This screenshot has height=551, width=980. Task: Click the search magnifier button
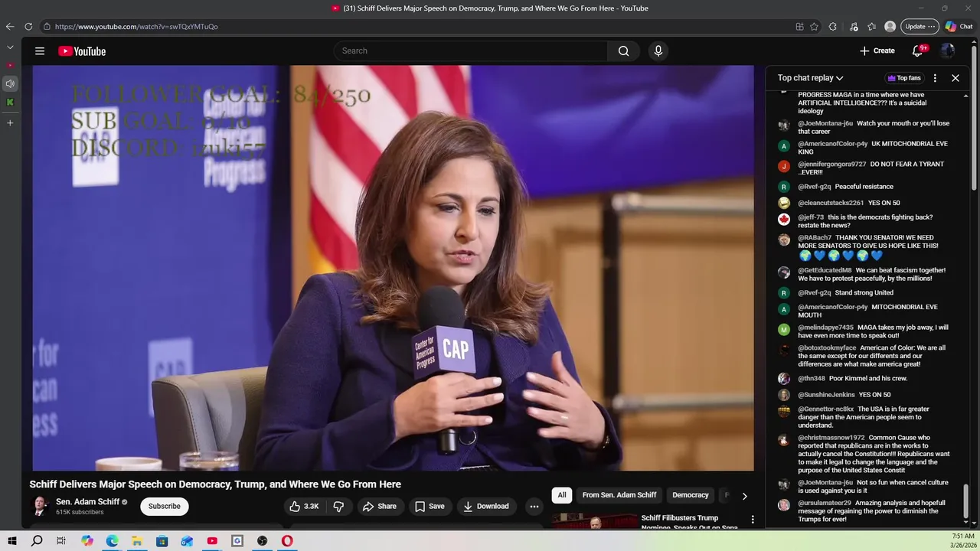point(623,51)
